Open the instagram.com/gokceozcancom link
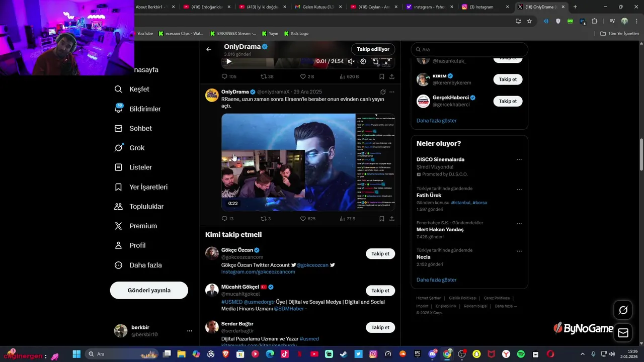644x362 pixels. pyautogui.click(x=258, y=272)
